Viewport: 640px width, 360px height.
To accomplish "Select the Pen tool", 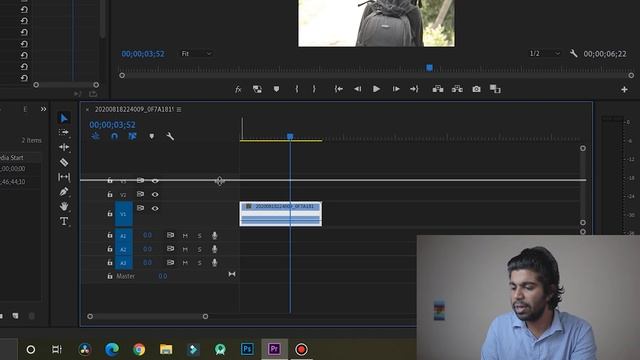I will [64, 191].
